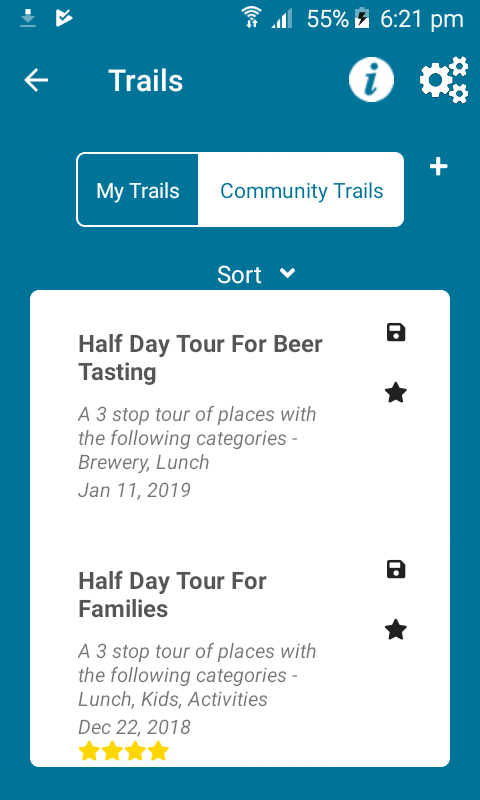480x800 pixels.
Task: Add a new trail with plus icon
Action: [439, 167]
